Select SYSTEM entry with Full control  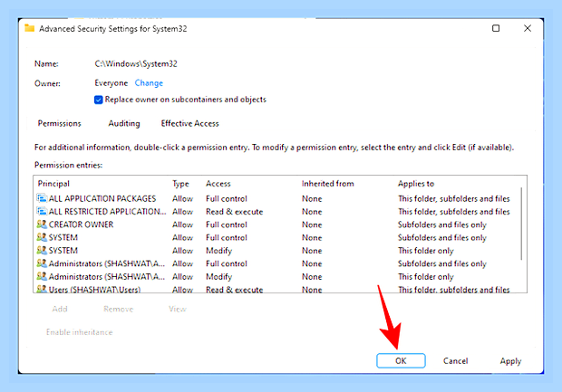point(276,237)
